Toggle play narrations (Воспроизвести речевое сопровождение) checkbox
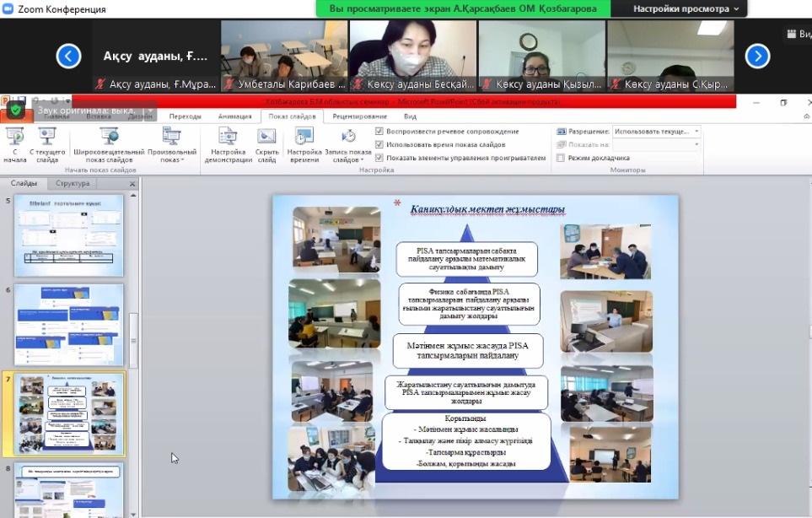Screen dimensions: 812x518 point(379,132)
